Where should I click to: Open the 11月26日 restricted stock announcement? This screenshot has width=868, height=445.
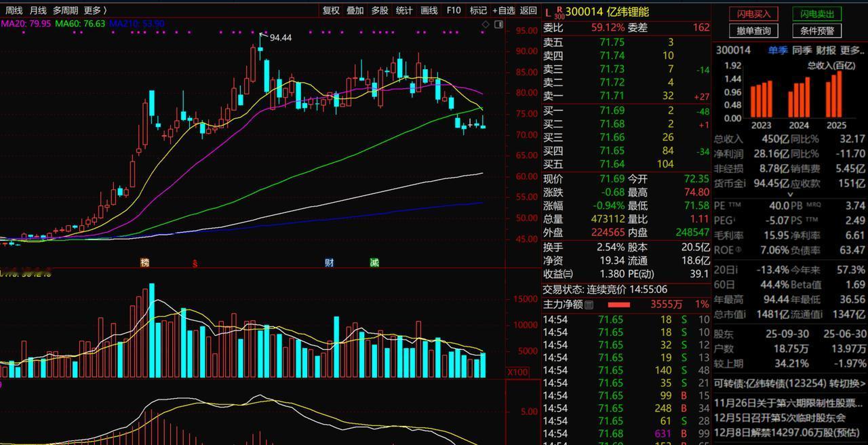click(789, 403)
